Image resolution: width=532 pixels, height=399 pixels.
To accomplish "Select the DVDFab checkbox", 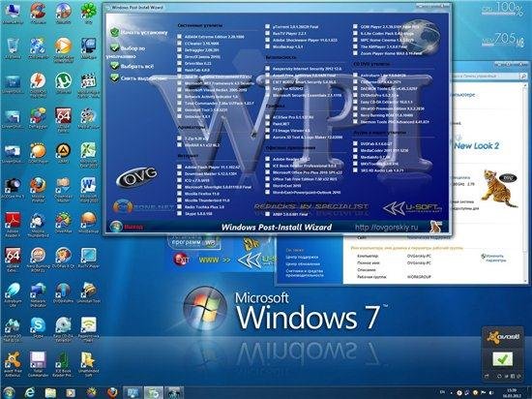I will tap(355, 143).
